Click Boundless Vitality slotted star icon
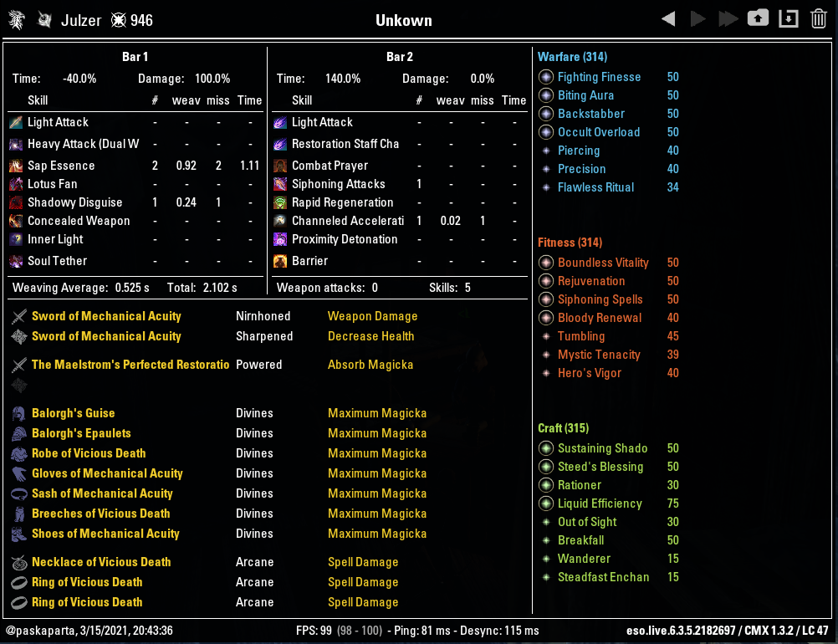838x644 pixels. pyautogui.click(x=545, y=263)
